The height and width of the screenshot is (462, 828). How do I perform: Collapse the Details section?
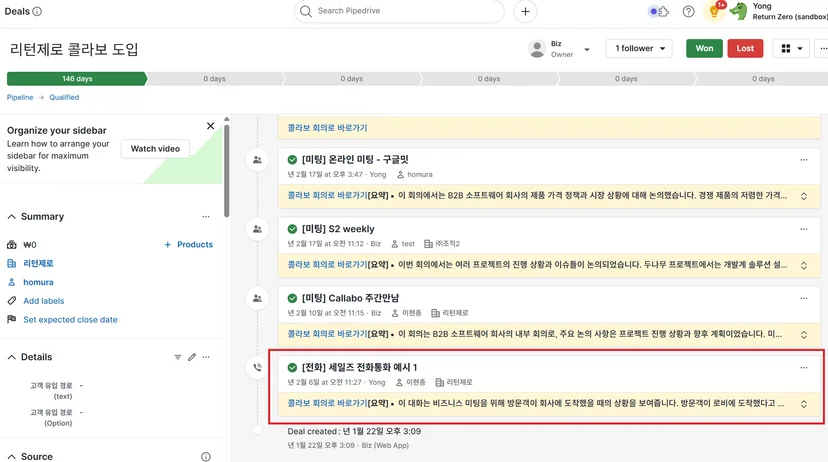12,357
